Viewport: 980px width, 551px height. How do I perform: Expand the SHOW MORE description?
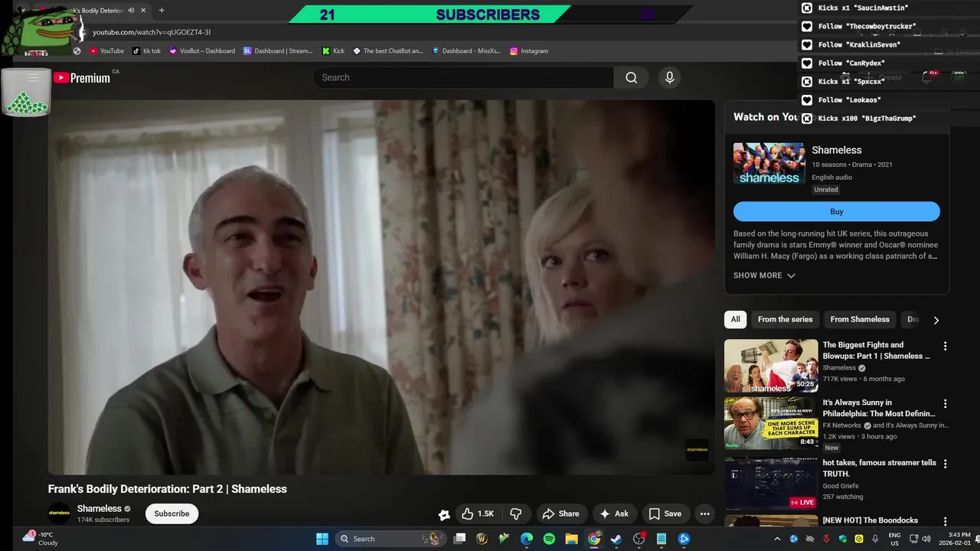pos(764,275)
